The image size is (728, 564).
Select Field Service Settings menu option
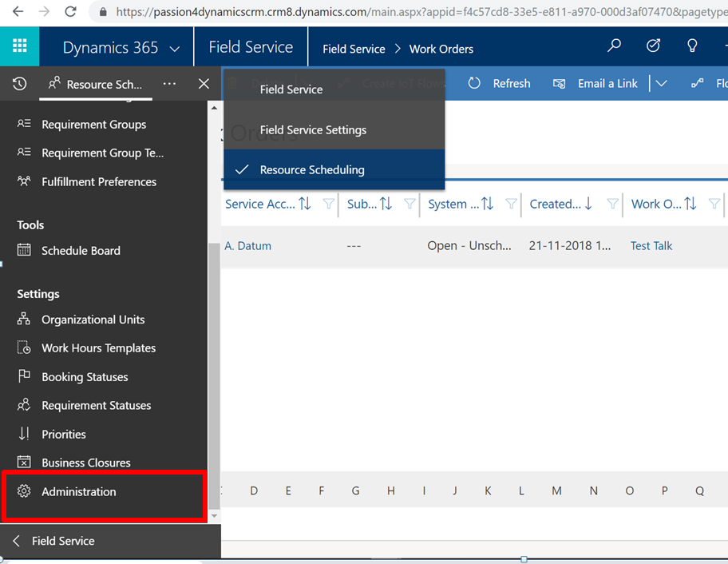pos(313,129)
